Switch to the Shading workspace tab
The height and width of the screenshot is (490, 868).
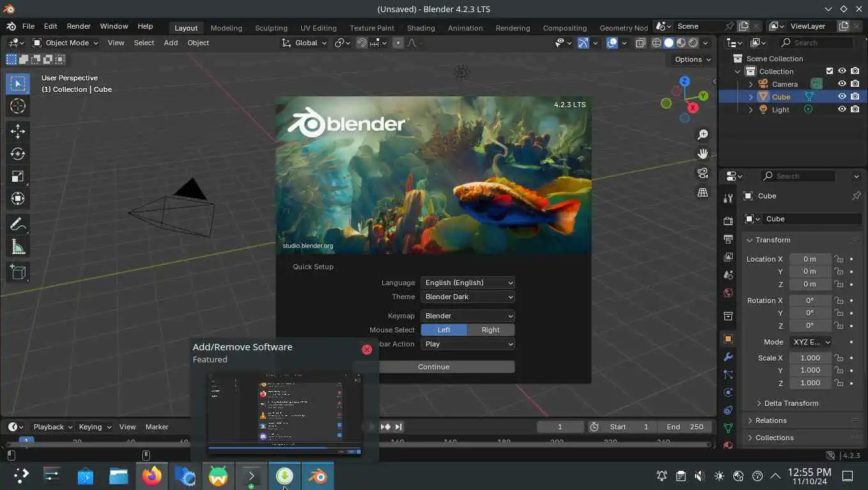pos(421,27)
